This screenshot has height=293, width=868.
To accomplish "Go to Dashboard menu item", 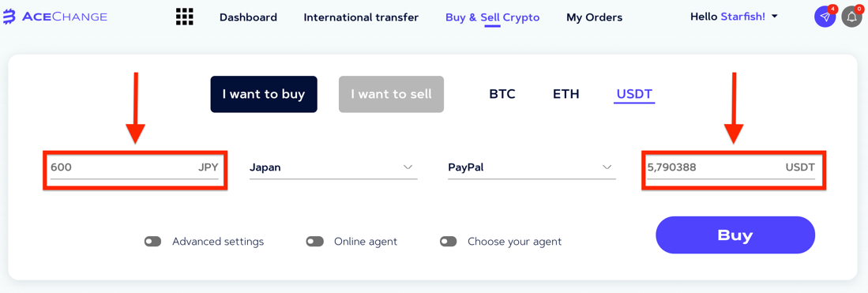I will [x=248, y=17].
